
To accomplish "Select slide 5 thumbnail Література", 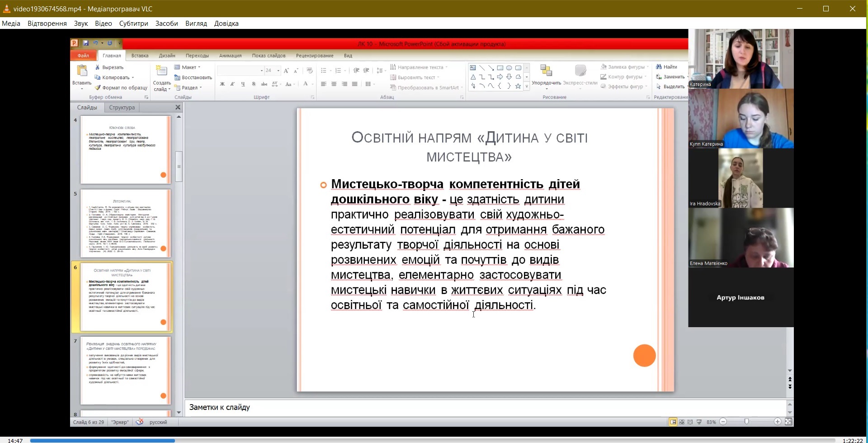I will pyautogui.click(x=125, y=224).
